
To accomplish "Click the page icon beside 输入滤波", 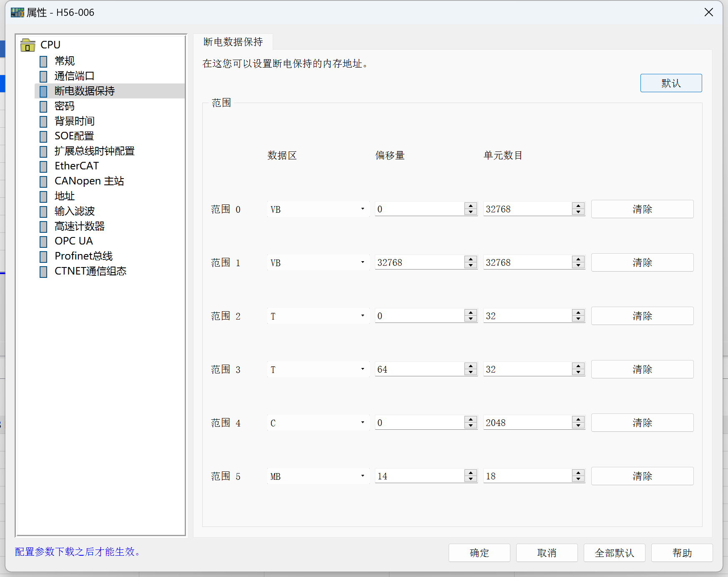I will click(x=43, y=212).
